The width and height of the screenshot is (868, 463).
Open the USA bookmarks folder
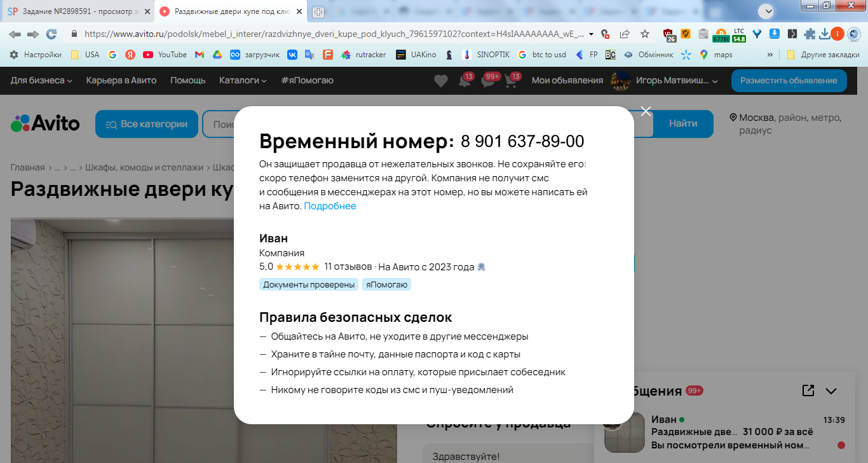tap(85, 55)
